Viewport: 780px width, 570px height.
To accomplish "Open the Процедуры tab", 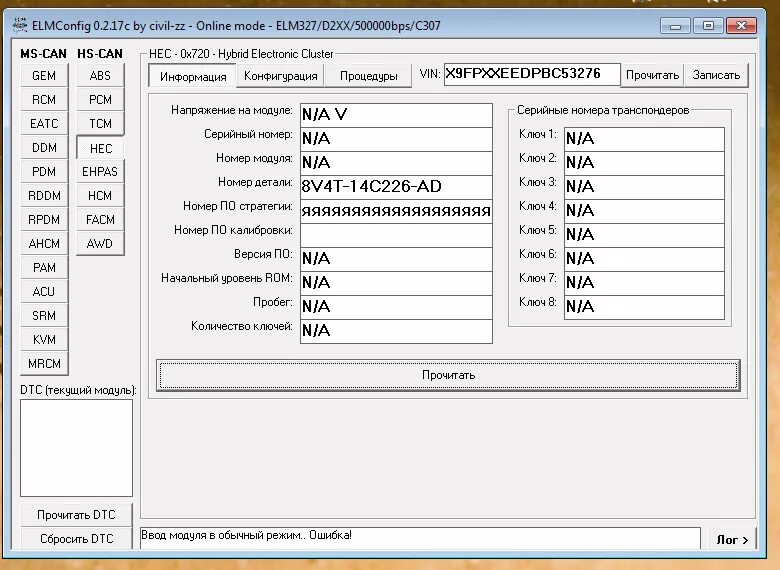I will point(368,76).
